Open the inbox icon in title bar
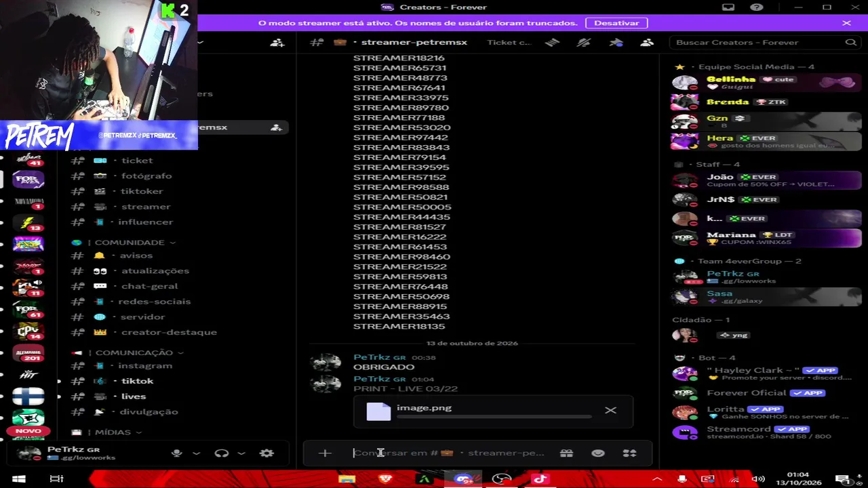Screen dimensions: 868x488 coord(728,7)
